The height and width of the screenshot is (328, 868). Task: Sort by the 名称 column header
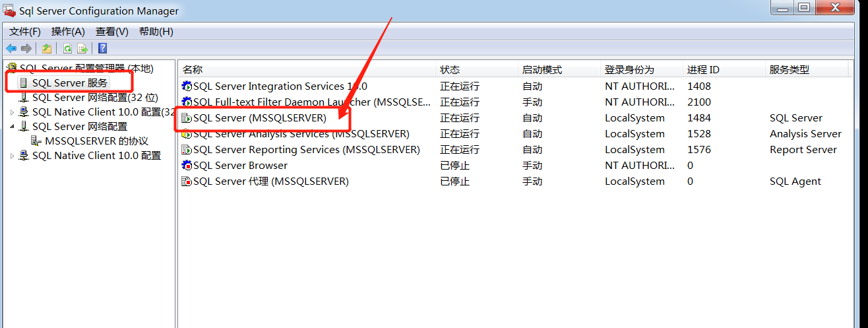click(307, 69)
